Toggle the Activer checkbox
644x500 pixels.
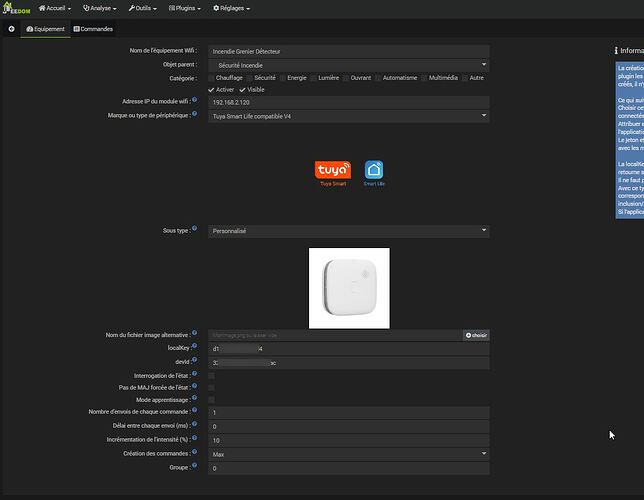(213, 90)
